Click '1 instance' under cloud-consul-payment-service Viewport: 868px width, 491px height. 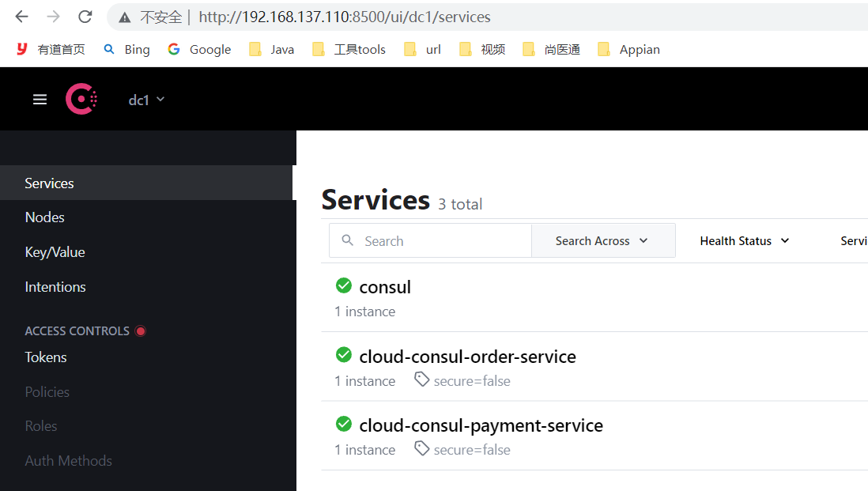point(364,450)
